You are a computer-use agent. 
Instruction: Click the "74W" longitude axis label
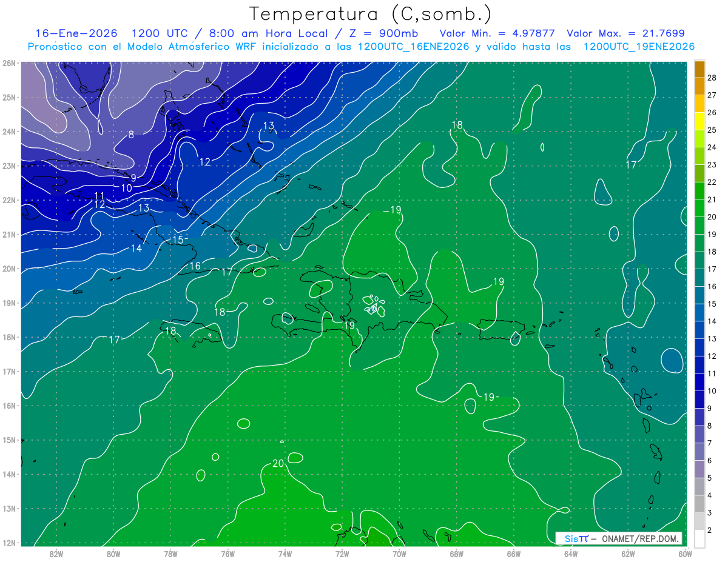[x=285, y=553]
